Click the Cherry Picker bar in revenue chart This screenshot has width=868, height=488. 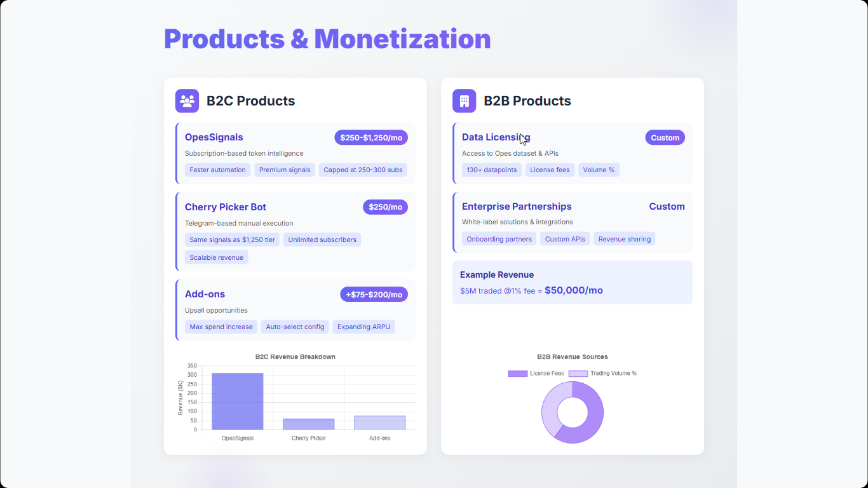(x=309, y=424)
